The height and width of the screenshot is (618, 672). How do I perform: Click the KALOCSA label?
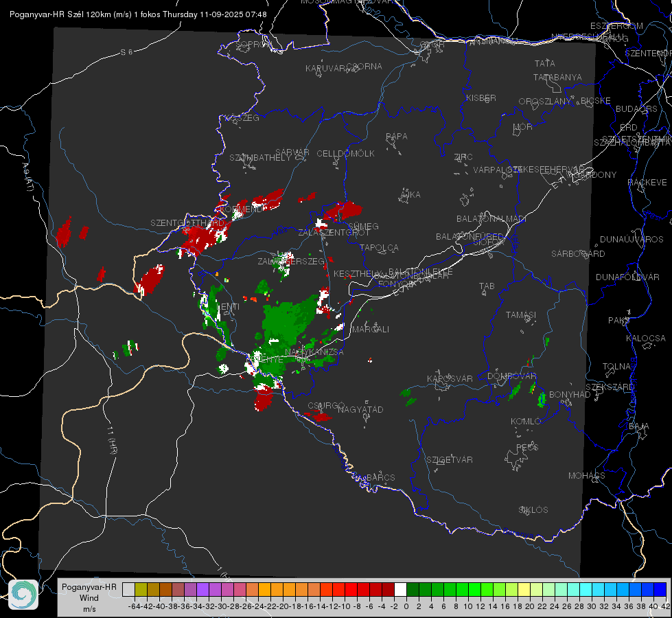tap(645, 339)
